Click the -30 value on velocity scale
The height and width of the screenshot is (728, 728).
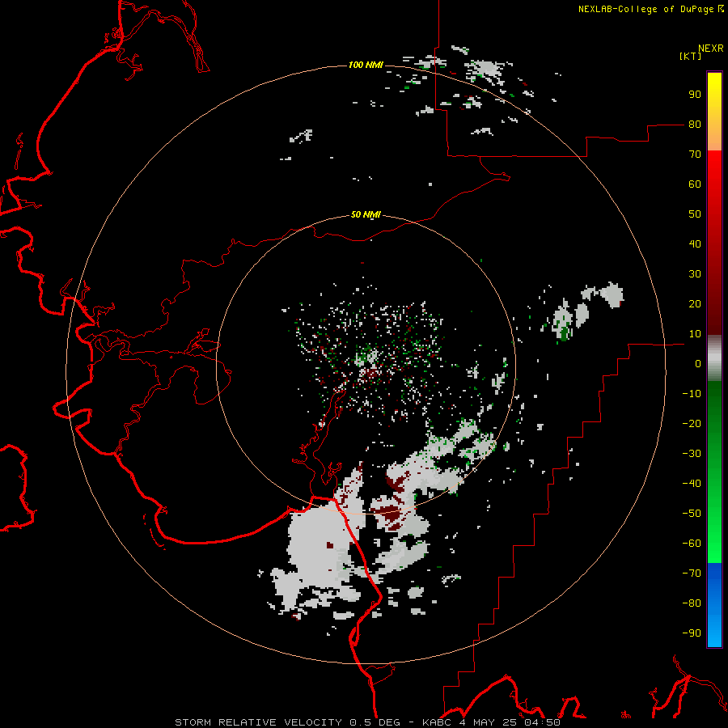tap(692, 454)
